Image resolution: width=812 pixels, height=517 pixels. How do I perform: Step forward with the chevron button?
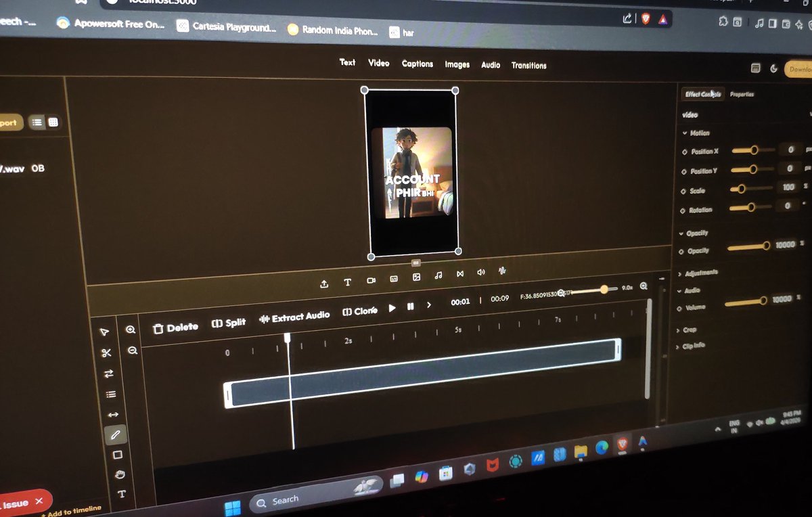point(428,305)
